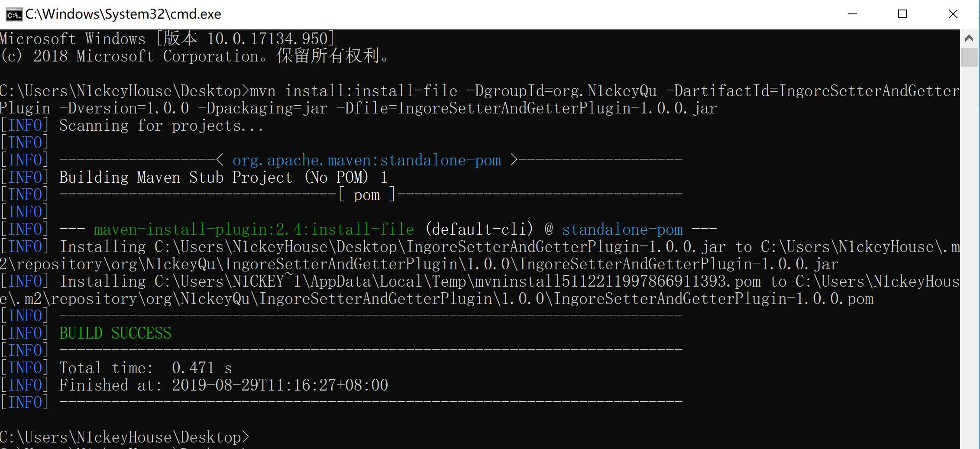Click the vertical scrollbar thumb
The width and height of the screenshot is (980, 449).
[969, 57]
